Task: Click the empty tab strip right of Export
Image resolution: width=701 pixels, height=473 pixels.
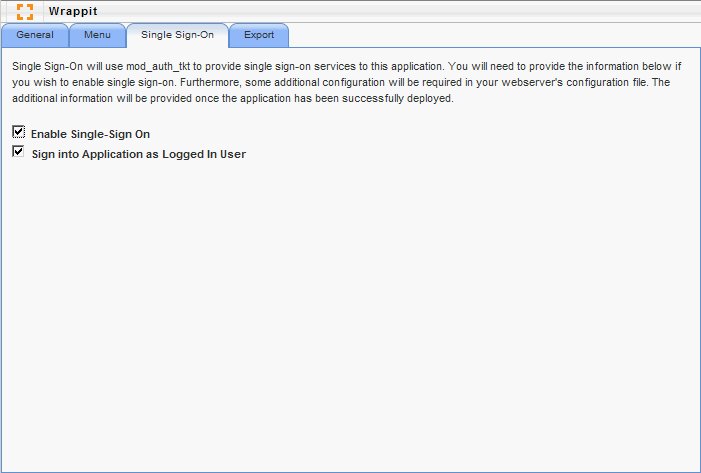Action: [x=490, y=35]
